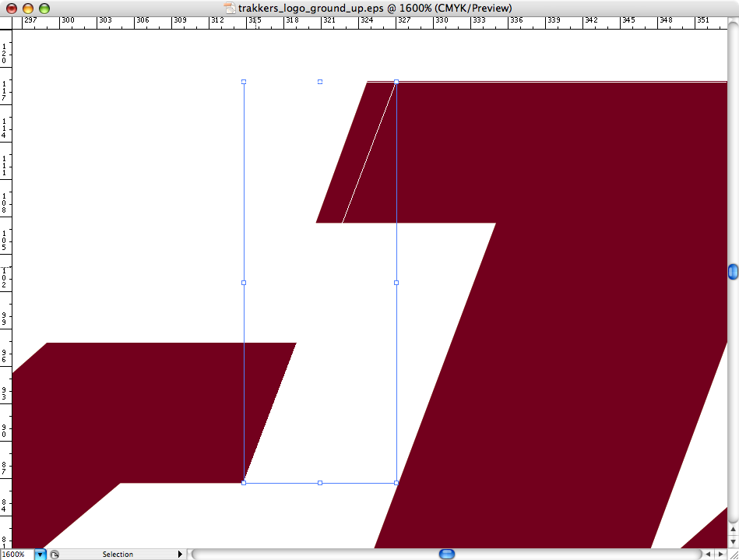This screenshot has height=560, width=739.
Task: Click the 351 mark on horizontal ruler
Action: (702, 20)
